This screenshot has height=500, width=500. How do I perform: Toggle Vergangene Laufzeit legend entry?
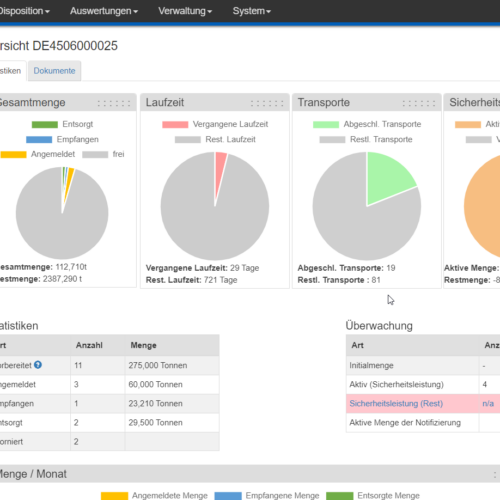tap(215, 124)
